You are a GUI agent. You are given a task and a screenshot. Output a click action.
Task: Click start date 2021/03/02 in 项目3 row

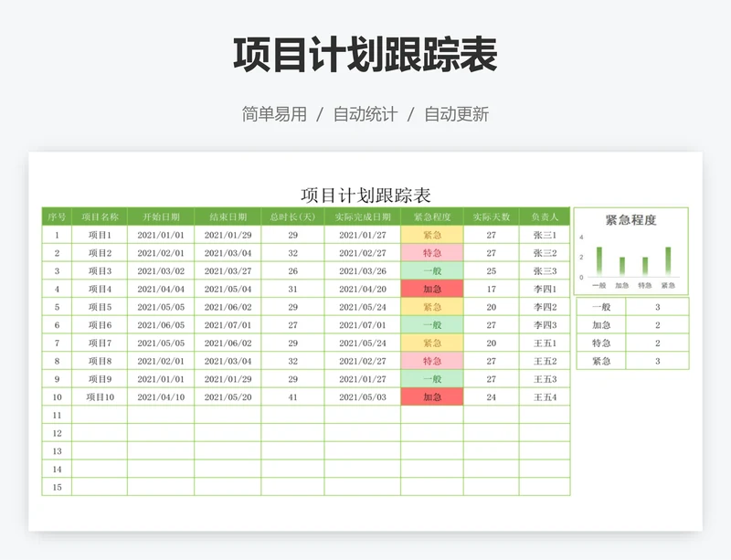pyautogui.click(x=161, y=271)
